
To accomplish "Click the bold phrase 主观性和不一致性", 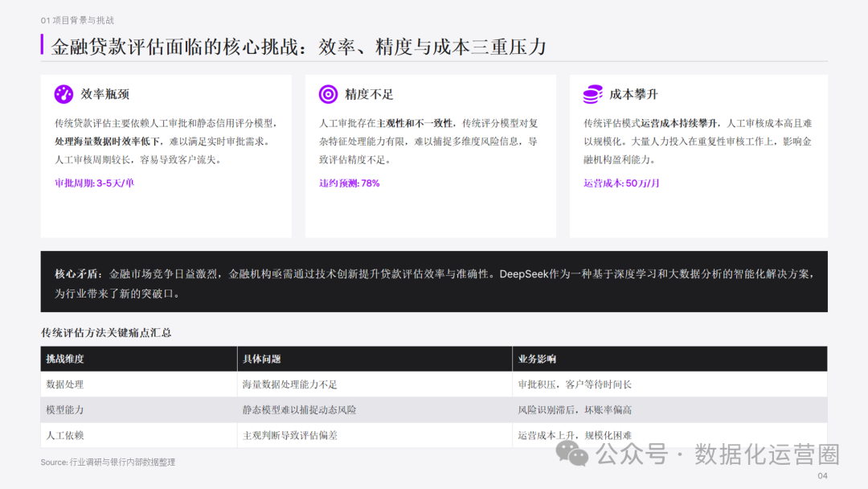I will click(x=415, y=124).
